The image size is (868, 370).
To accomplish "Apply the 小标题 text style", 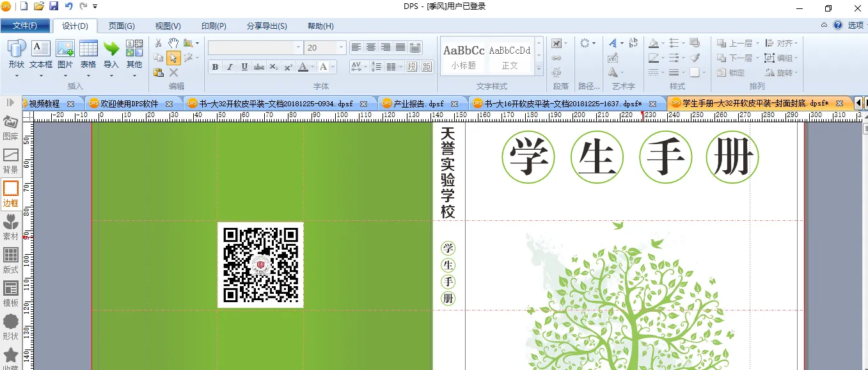I will pyautogui.click(x=464, y=56).
